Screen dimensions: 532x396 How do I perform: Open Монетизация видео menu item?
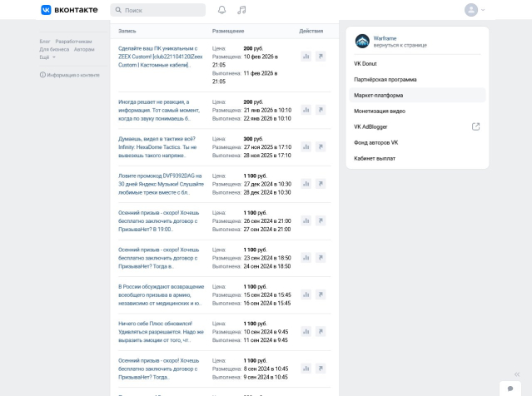point(379,111)
